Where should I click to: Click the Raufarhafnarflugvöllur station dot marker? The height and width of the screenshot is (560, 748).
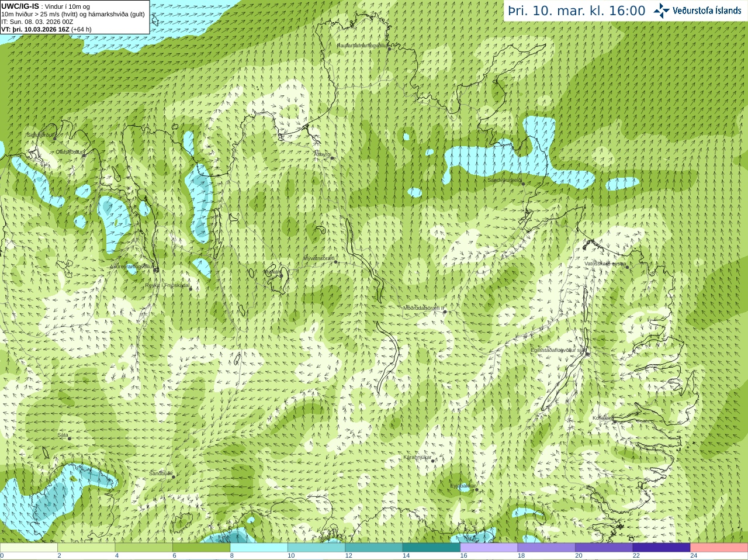tap(389, 49)
